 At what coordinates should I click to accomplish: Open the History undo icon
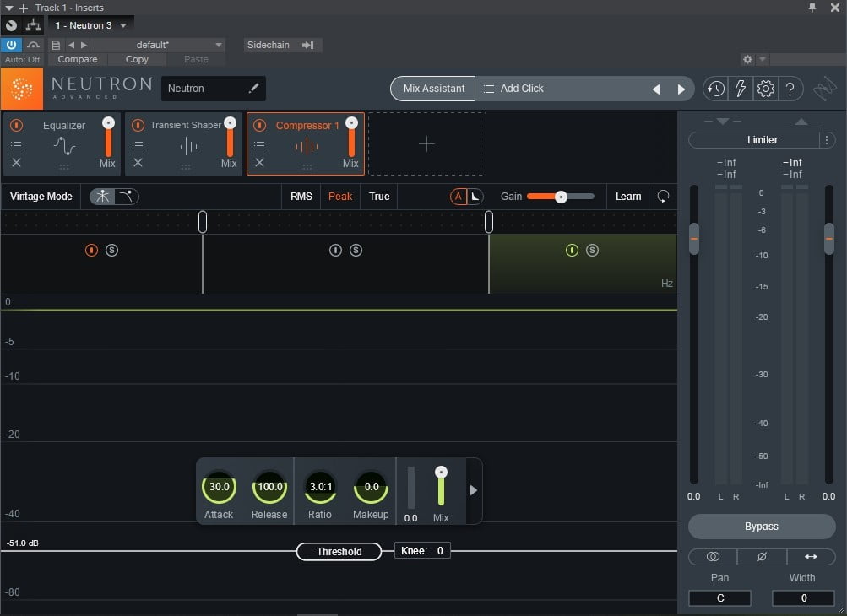pyautogui.click(x=715, y=89)
